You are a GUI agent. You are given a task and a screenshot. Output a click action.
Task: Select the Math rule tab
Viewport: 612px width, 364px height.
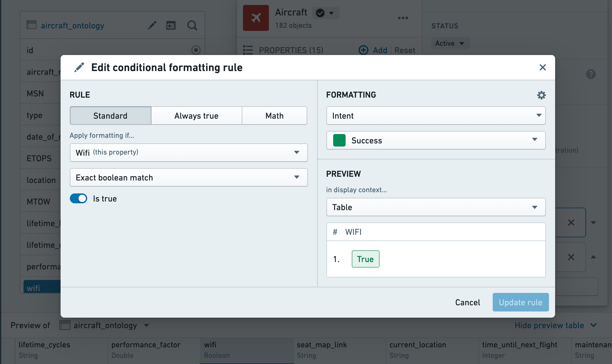(274, 116)
